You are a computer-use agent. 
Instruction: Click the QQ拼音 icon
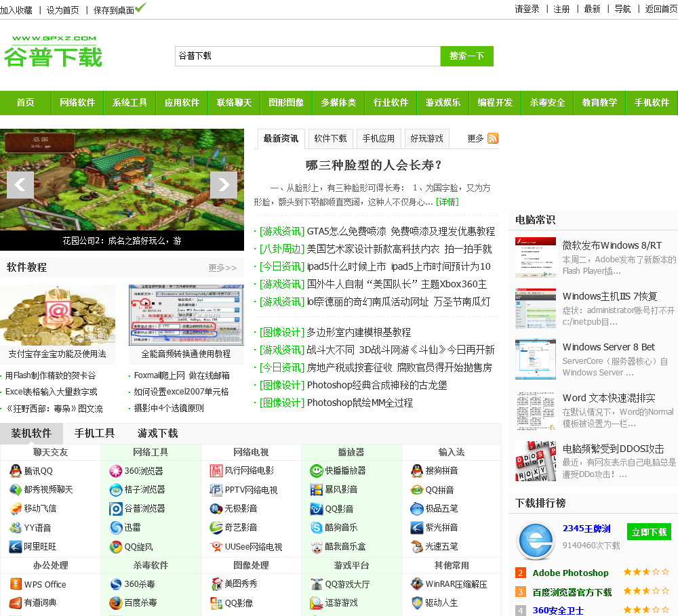pos(417,490)
